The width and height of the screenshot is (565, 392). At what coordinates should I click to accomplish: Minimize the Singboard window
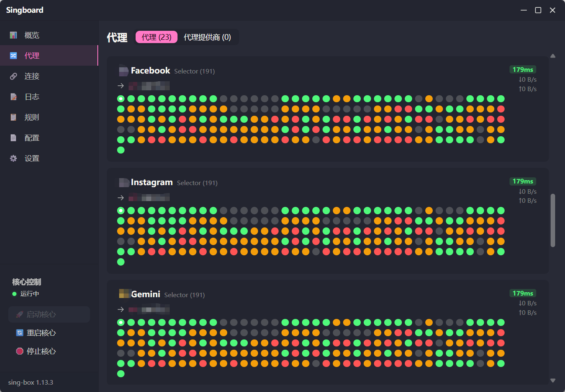[x=523, y=10]
